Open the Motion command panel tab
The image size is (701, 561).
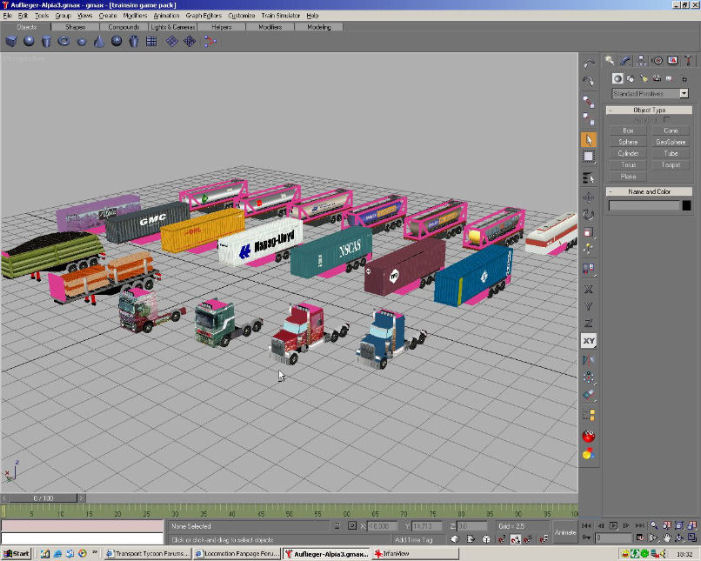[x=657, y=60]
